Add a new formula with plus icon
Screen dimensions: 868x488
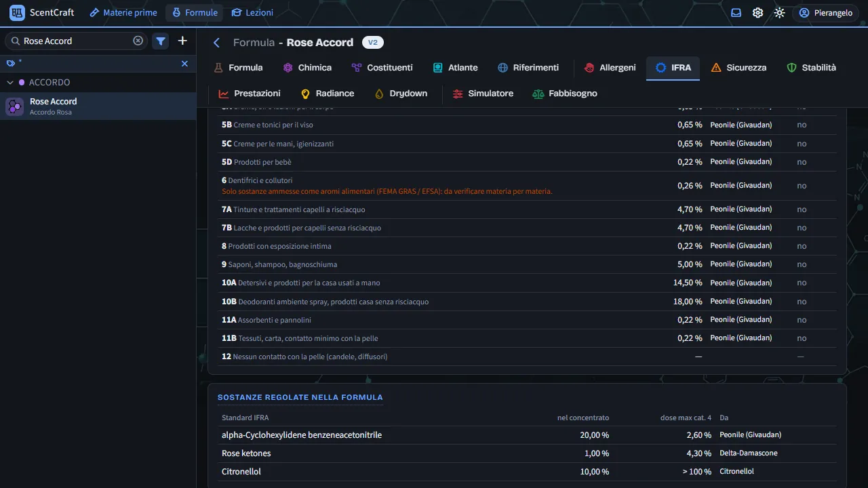pyautogui.click(x=182, y=41)
